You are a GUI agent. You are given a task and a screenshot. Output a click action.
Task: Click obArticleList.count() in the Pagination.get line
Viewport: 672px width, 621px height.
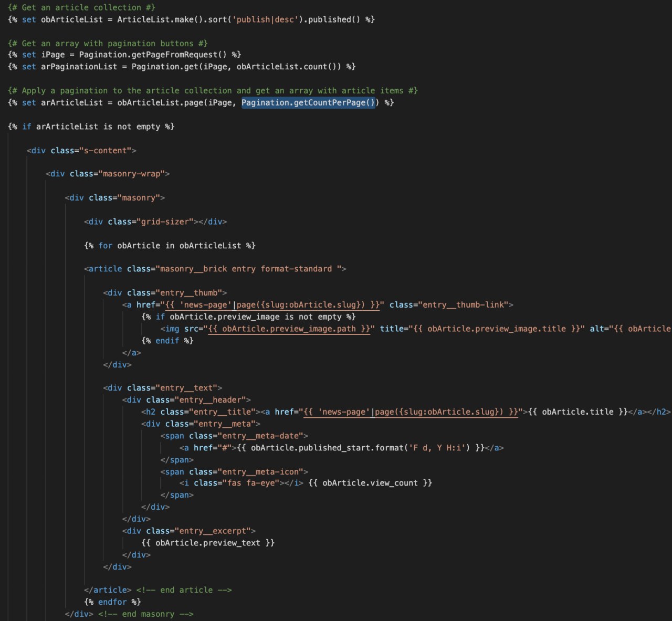click(287, 67)
